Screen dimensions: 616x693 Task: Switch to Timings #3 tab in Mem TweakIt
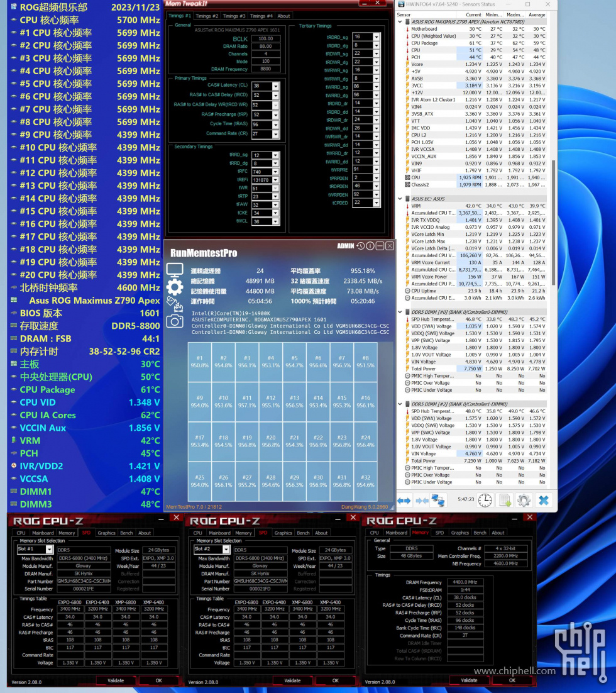(x=234, y=16)
